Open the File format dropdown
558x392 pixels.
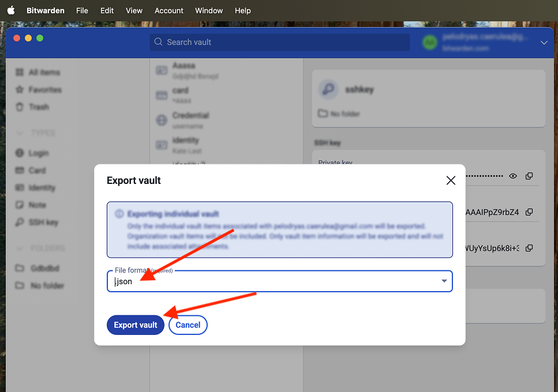point(444,281)
